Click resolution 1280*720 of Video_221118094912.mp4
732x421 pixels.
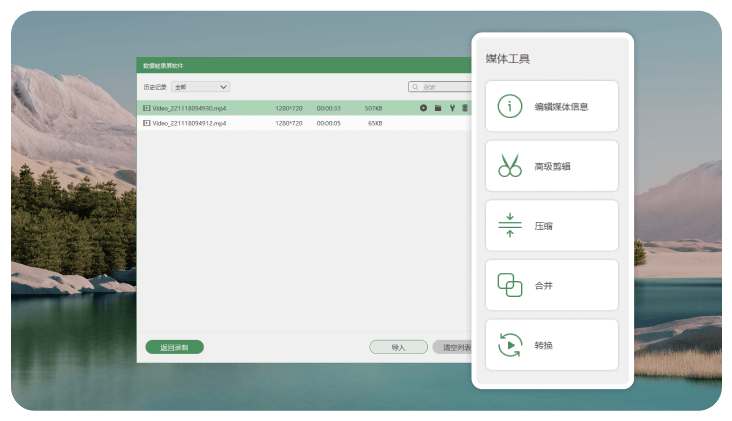click(289, 123)
